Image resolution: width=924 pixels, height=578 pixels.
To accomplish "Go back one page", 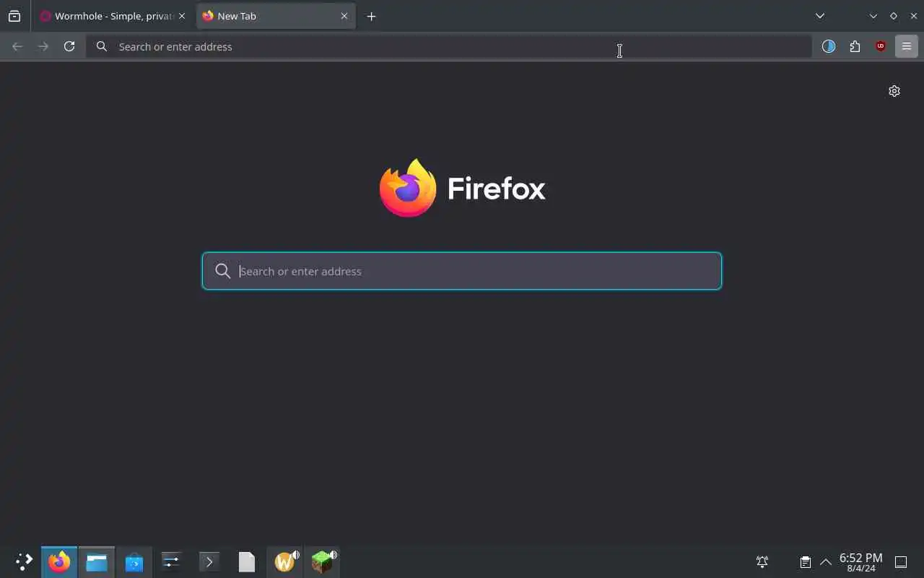I will coord(17,46).
